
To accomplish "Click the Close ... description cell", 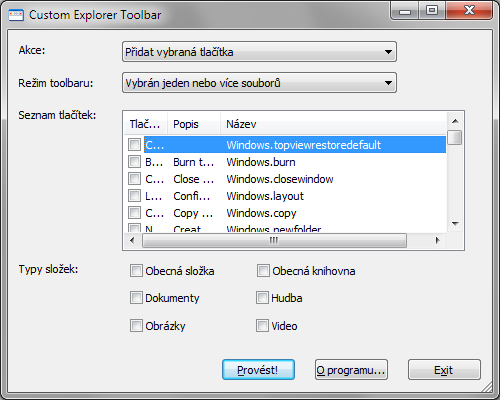I will 193,179.
